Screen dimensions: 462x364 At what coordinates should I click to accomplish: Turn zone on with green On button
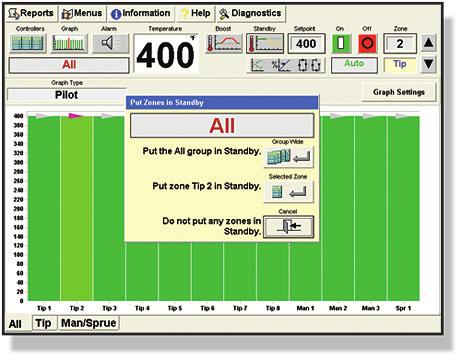tap(341, 43)
